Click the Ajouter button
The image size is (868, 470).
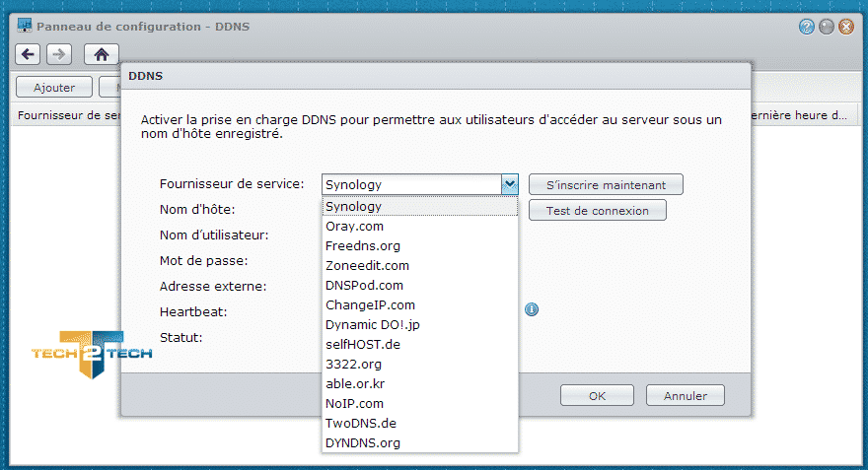[x=53, y=87]
